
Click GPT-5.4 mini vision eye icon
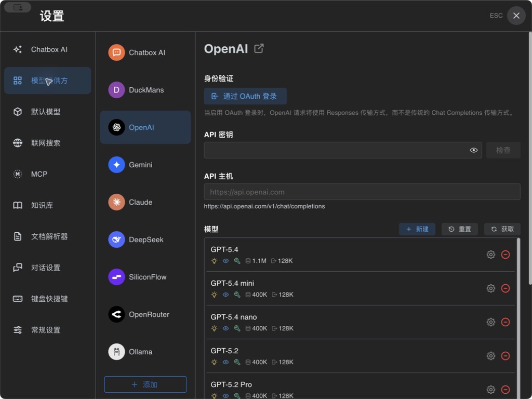point(225,295)
